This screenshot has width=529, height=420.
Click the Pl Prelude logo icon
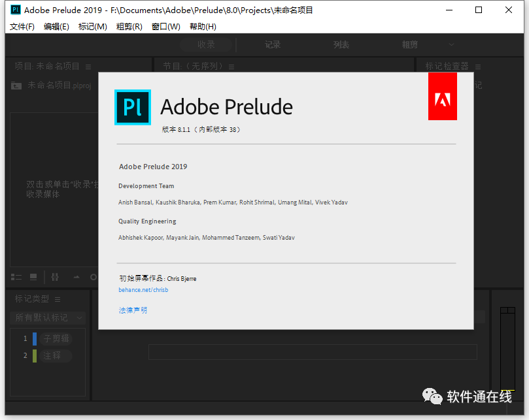click(x=133, y=107)
